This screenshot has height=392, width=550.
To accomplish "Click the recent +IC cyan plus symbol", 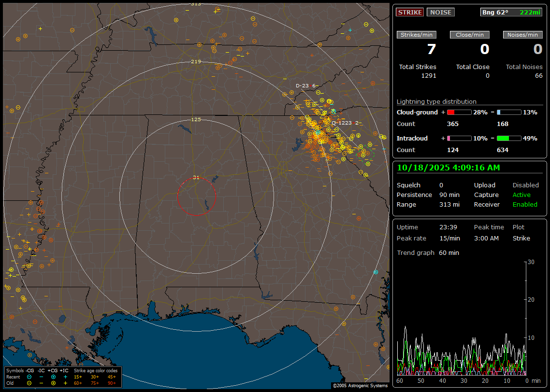I will [x=65, y=377].
